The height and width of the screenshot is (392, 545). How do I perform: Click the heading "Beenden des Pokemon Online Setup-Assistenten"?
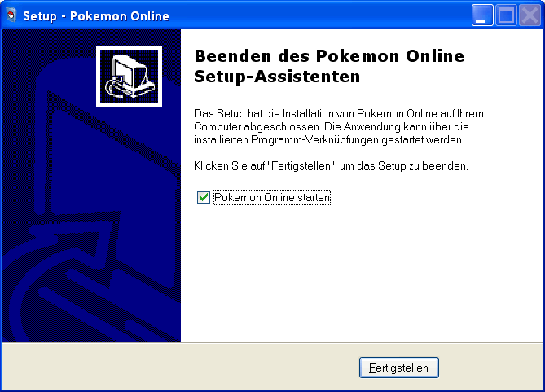(329, 66)
